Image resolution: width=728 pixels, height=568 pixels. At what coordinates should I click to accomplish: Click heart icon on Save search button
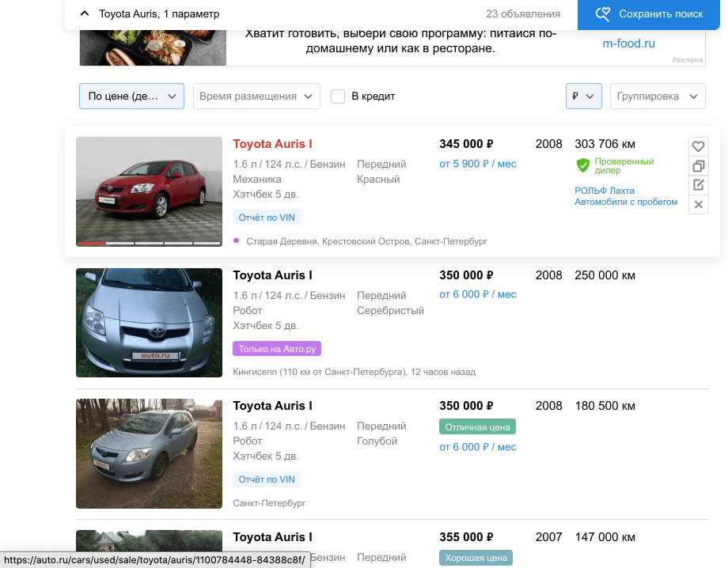(603, 14)
